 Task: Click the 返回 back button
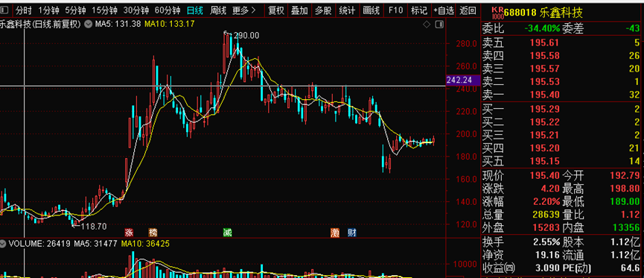click(468, 10)
